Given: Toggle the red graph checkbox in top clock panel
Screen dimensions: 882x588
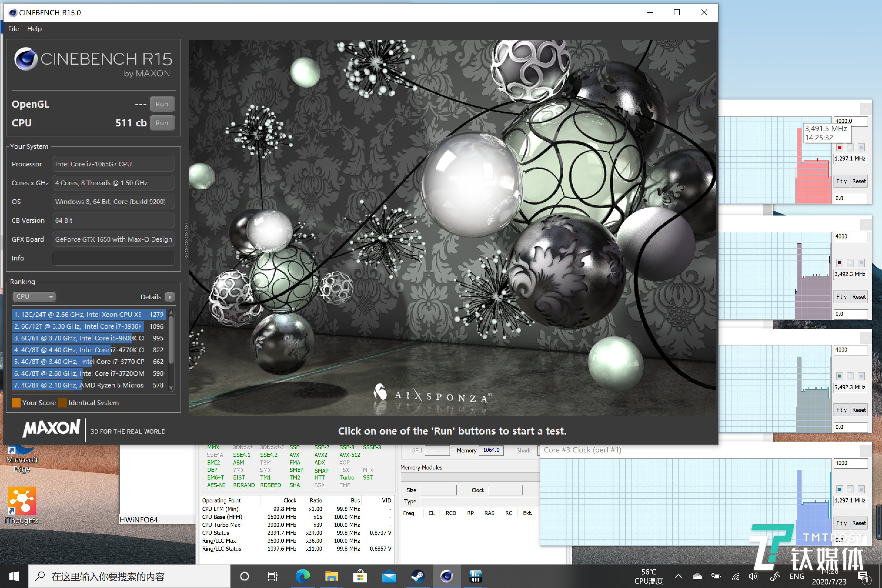Looking at the screenshot, I should coord(839,147).
